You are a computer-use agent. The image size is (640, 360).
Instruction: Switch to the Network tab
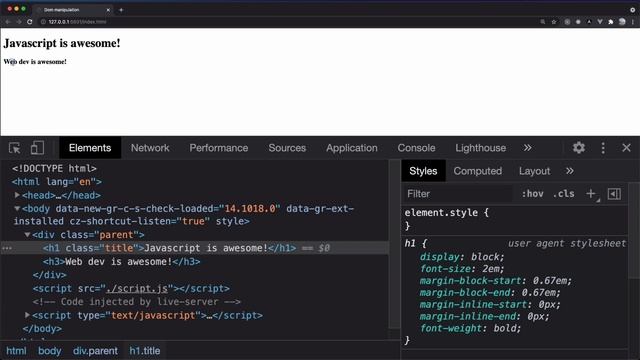pyautogui.click(x=150, y=148)
